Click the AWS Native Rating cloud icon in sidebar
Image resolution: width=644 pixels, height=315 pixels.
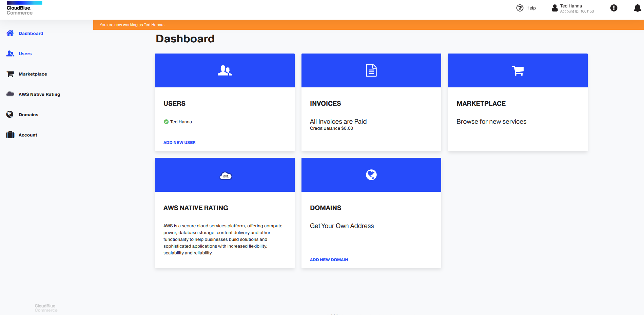(x=10, y=94)
